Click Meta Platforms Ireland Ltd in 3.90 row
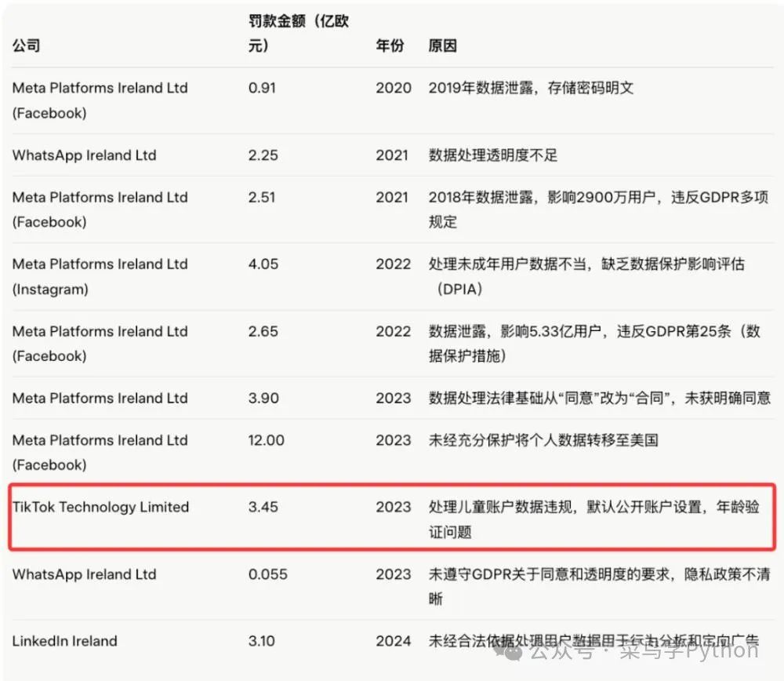784x681 pixels. 100,398
